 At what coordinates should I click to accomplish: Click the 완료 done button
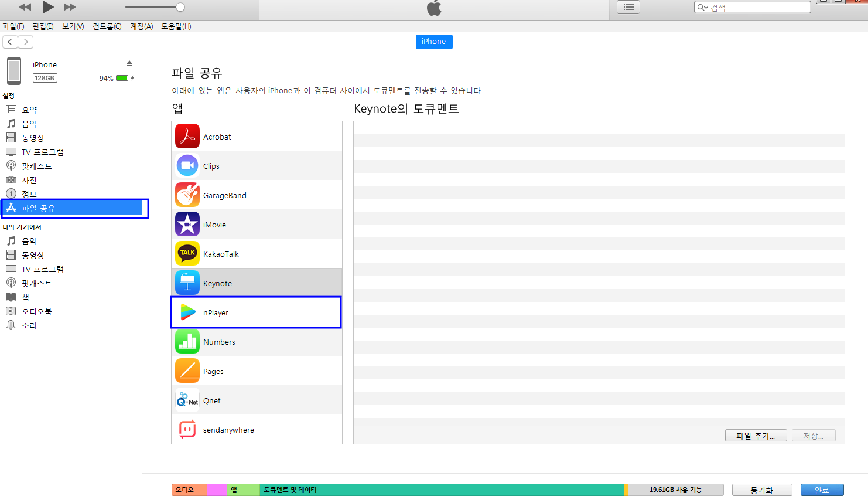[822, 490]
